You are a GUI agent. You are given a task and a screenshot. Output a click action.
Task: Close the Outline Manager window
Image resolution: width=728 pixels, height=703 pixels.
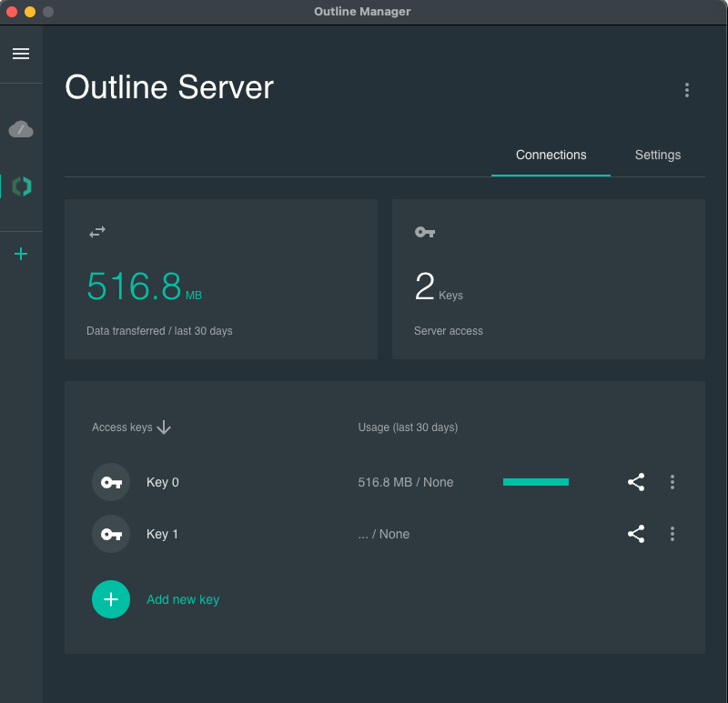click(12, 12)
